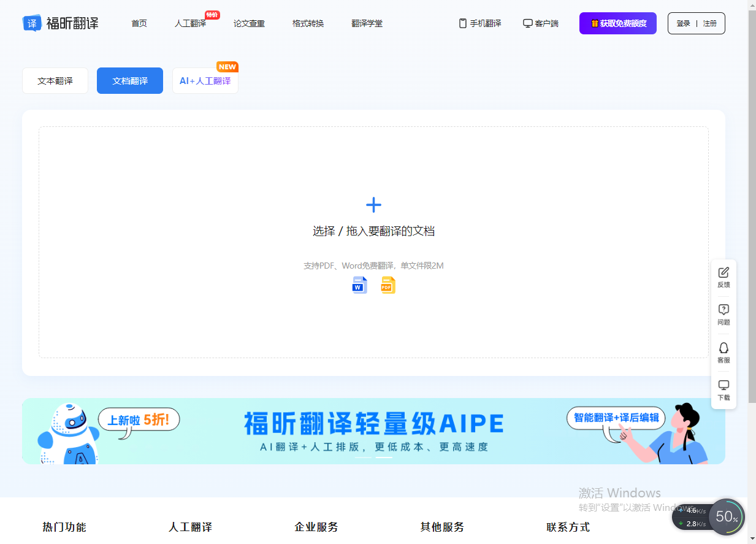The height and width of the screenshot is (544, 756).
Task: Click the 手机翻译 phone icon
Action: pos(463,23)
